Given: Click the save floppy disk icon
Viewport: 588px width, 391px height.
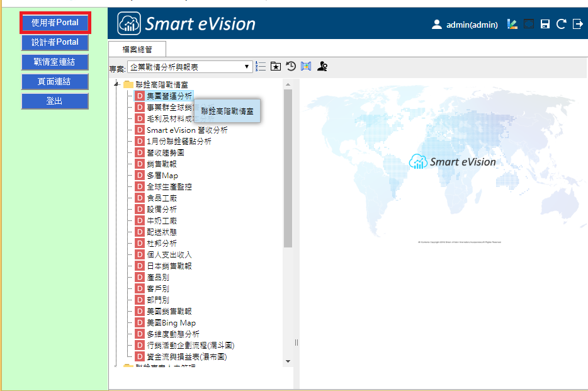Looking at the screenshot, I should 545,25.
